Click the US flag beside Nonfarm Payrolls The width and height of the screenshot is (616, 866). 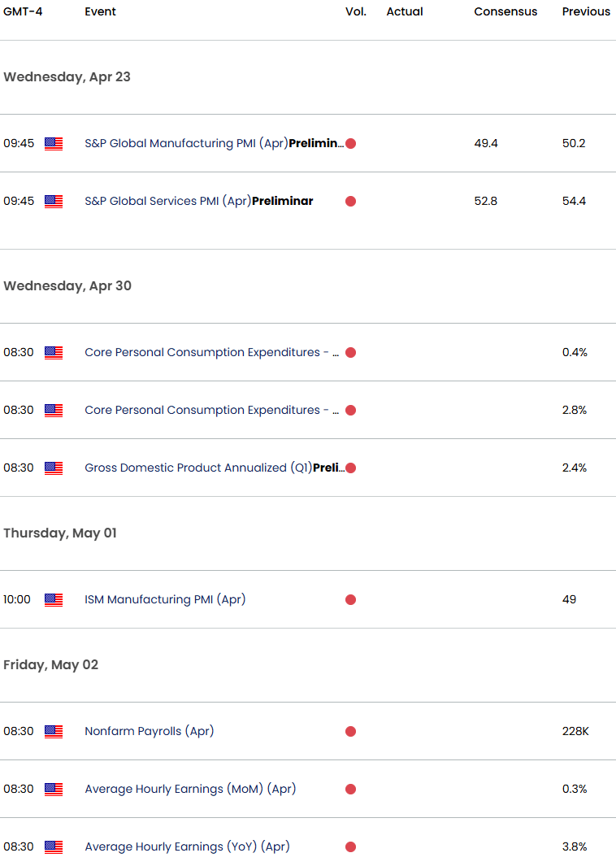coord(54,731)
